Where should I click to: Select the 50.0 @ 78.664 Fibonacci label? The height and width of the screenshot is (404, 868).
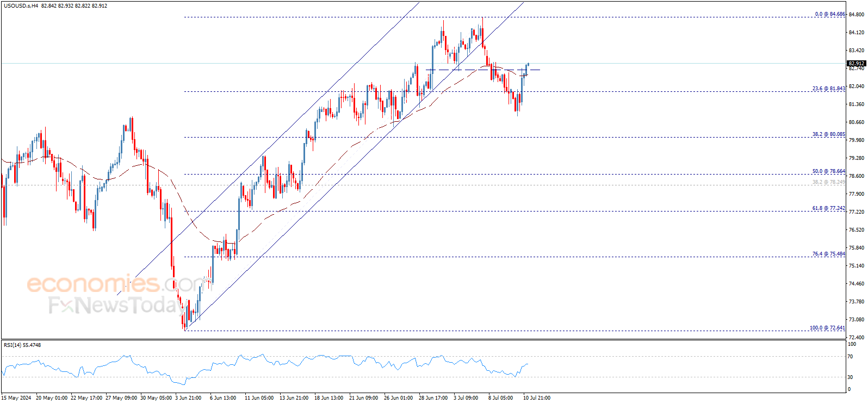(x=829, y=171)
